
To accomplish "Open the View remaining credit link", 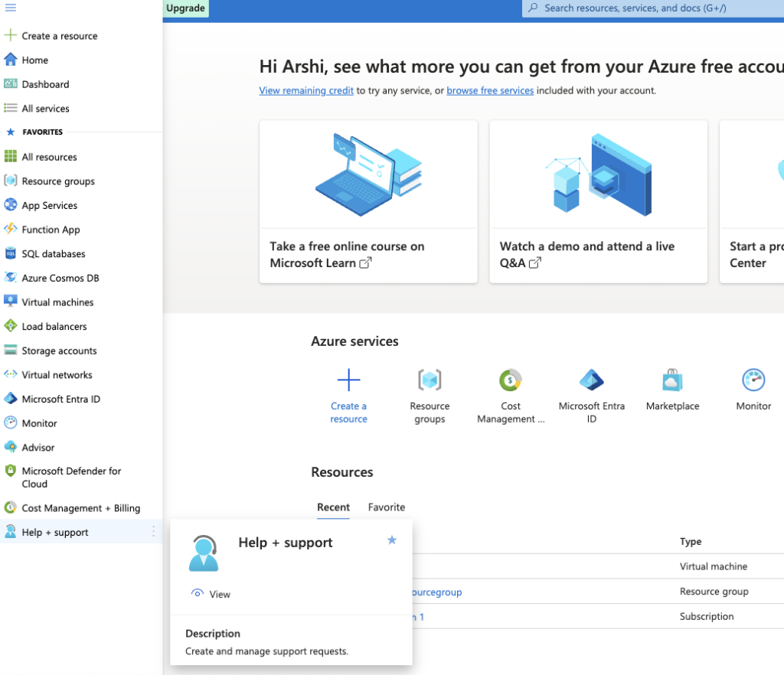I will [x=306, y=90].
